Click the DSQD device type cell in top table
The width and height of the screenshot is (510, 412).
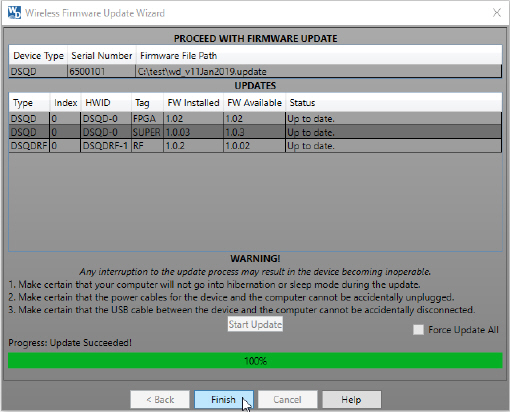(38, 71)
